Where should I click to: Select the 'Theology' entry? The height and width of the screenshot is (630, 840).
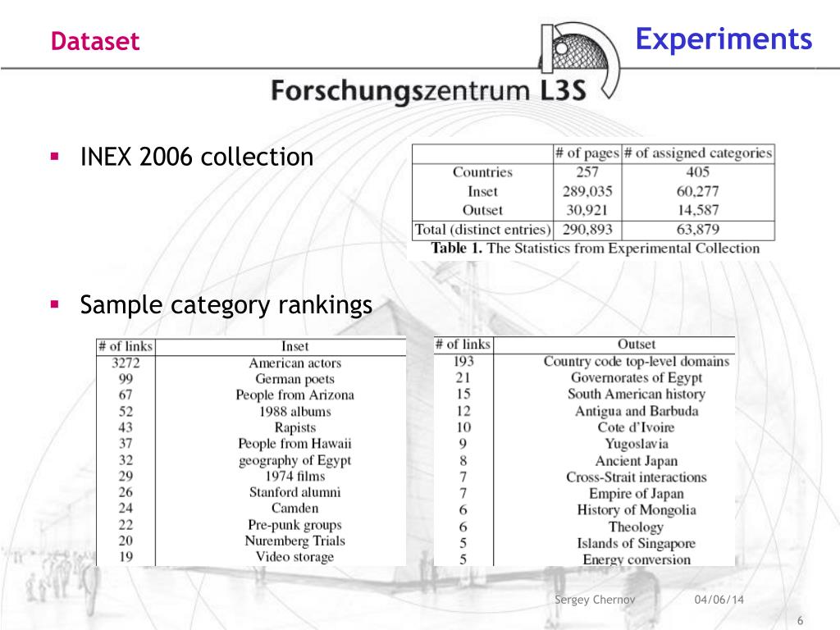(636, 527)
